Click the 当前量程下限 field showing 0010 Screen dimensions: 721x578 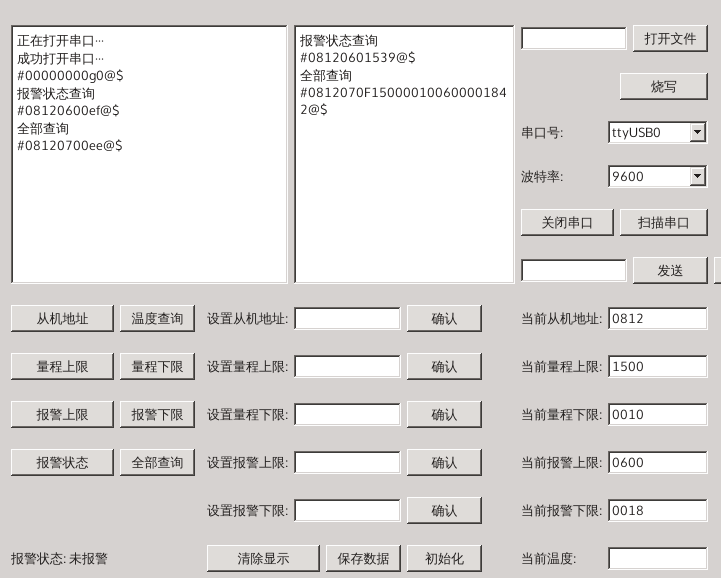coord(658,414)
